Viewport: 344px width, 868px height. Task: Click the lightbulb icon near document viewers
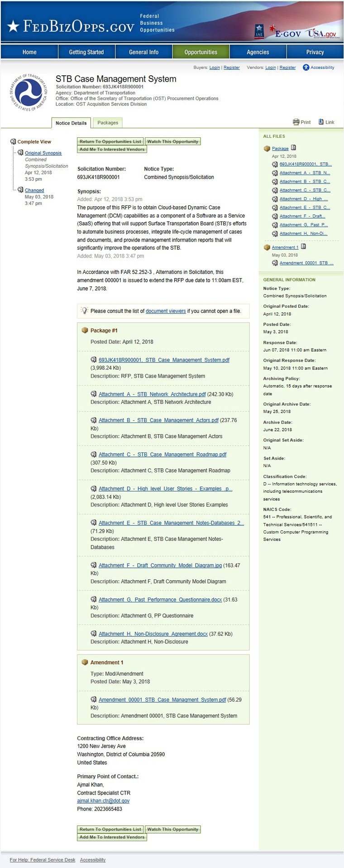(x=84, y=310)
